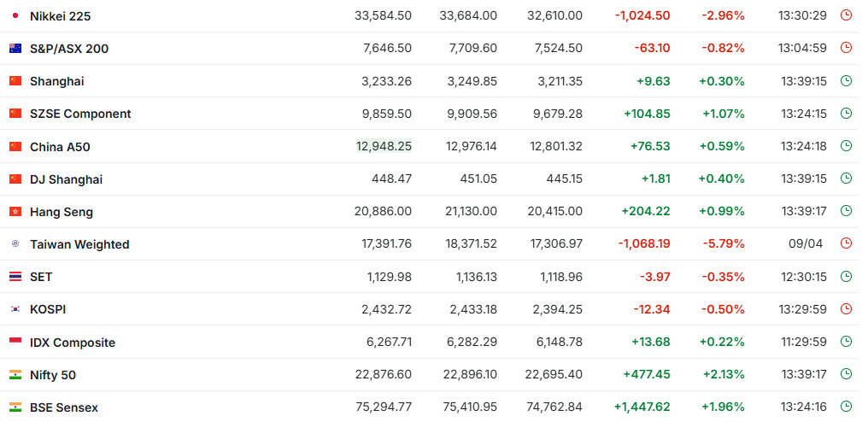Open the Taiwan Weighted index link
Image resolution: width=868 pixels, height=422 pixels.
click(x=79, y=244)
